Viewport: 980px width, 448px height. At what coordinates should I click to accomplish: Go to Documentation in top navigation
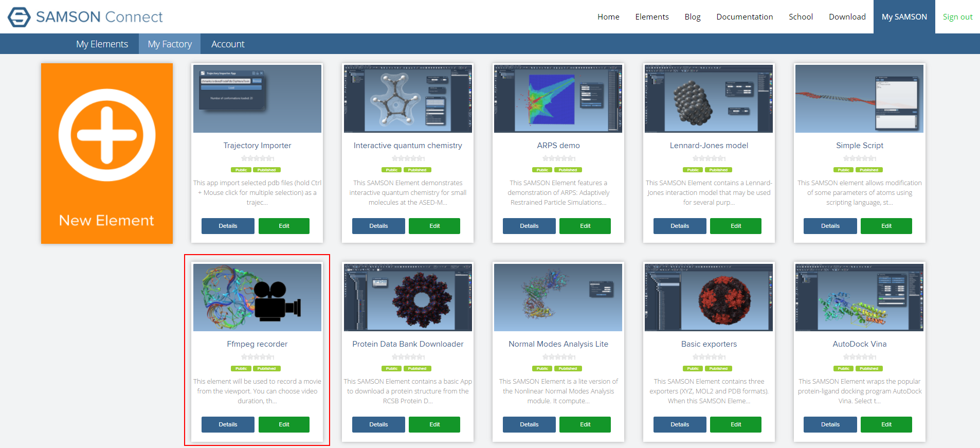745,17
